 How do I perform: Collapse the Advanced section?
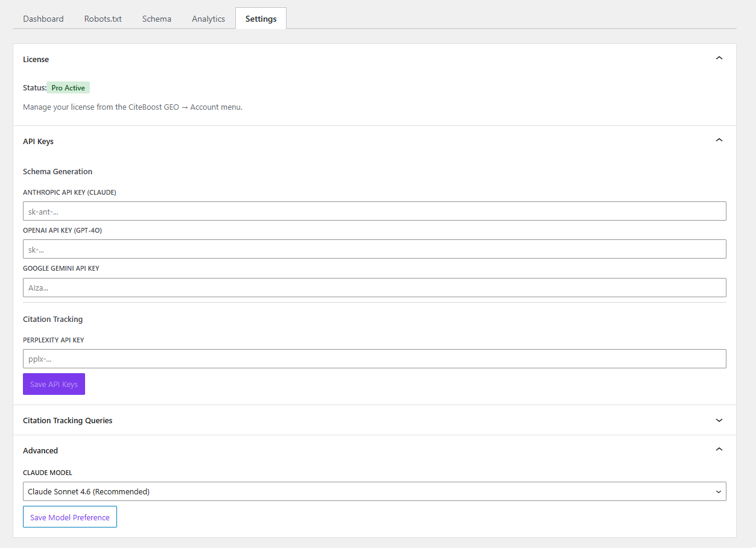point(719,449)
